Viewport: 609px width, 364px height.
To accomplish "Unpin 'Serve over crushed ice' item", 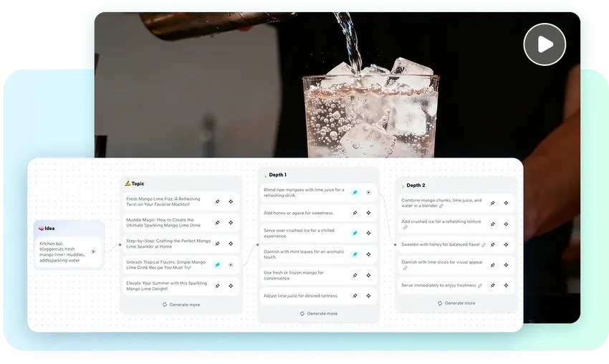I will coord(355,233).
